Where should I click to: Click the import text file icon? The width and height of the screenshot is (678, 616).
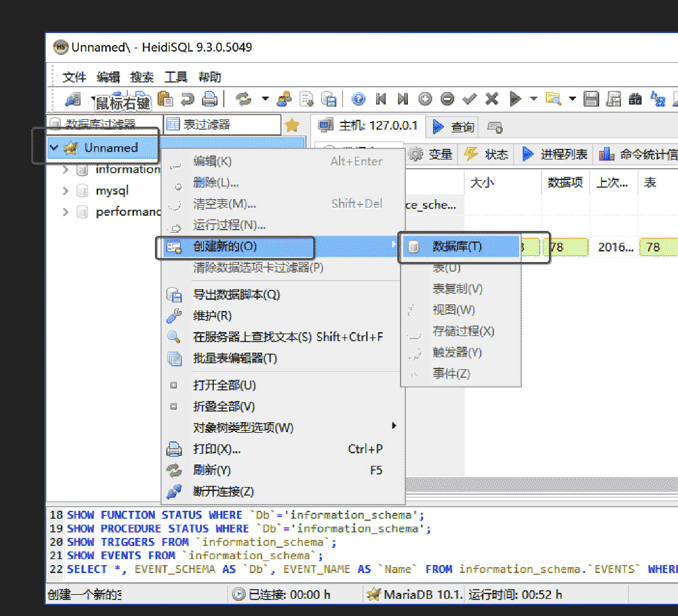(307, 99)
